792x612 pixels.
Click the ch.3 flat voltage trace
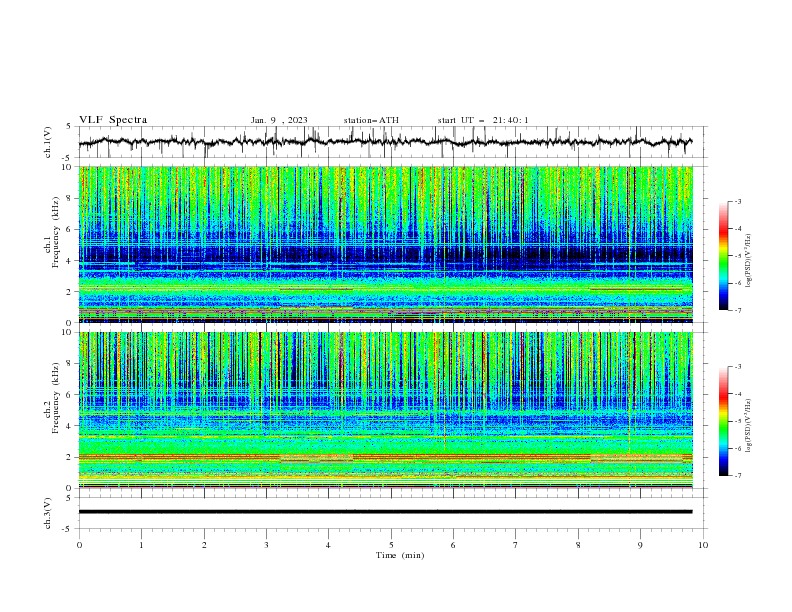[x=386, y=512]
